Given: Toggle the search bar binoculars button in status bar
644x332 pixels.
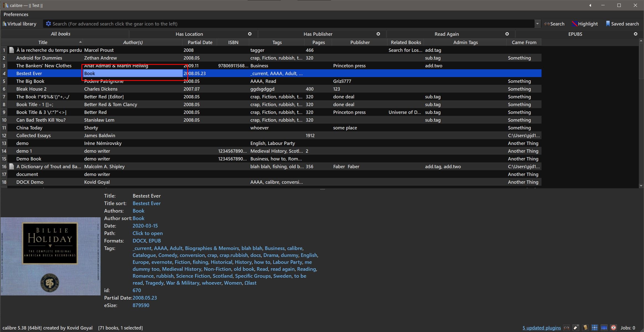Looking at the screenshot, I should point(566,328).
